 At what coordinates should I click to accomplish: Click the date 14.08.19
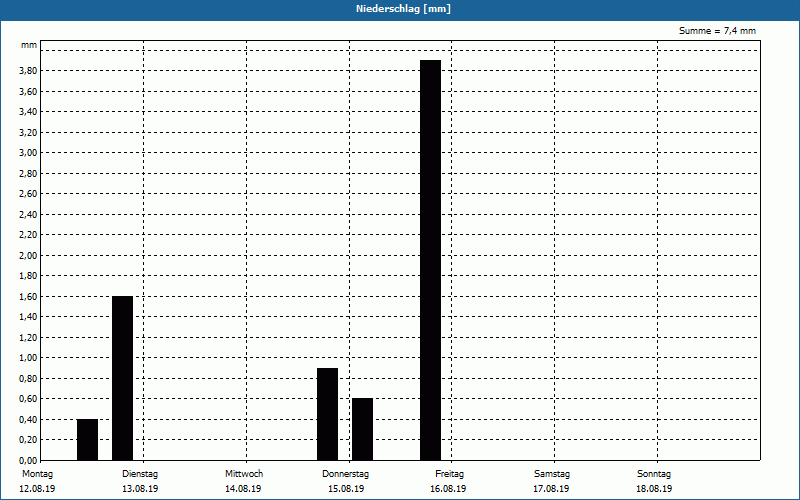(x=243, y=489)
